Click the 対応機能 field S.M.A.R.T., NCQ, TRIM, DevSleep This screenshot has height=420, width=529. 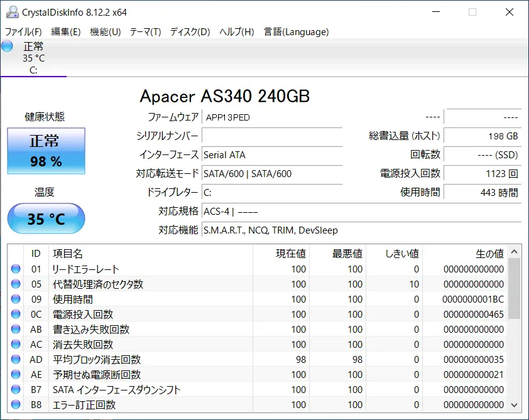coord(362,230)
